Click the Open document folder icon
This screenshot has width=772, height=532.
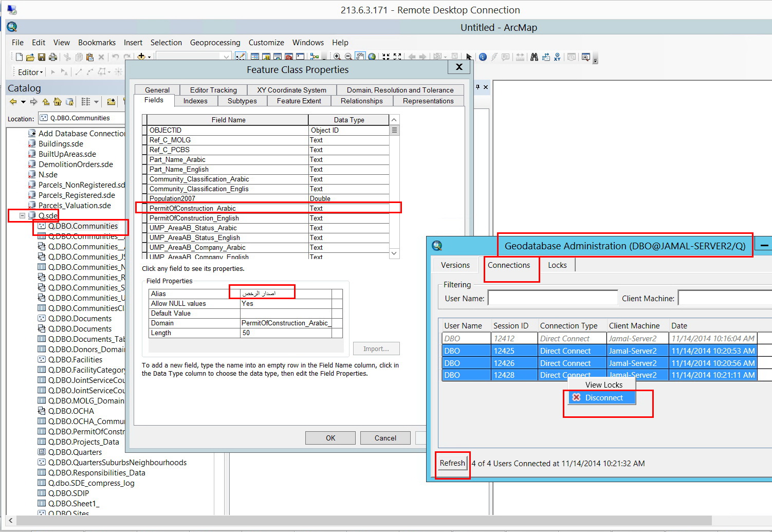pos(30,57)
